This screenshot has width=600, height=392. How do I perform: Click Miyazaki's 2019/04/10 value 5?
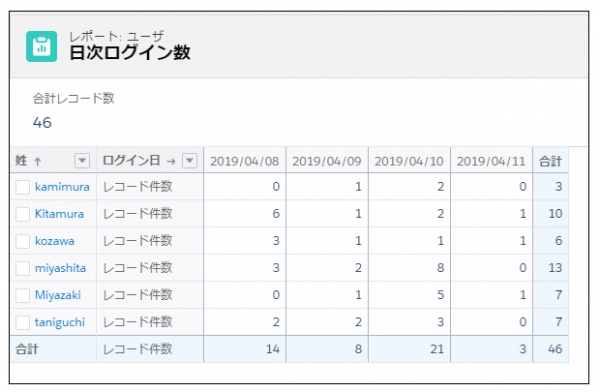(x=440, y=295)
